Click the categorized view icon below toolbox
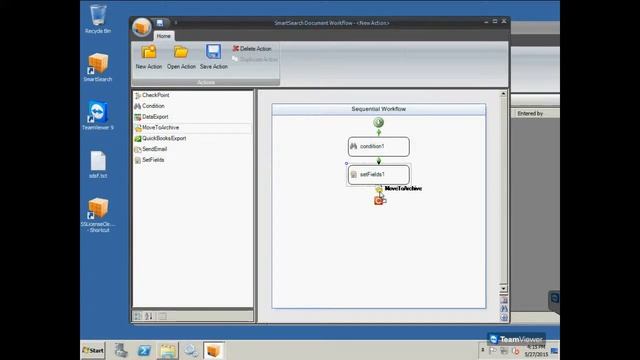Screen dimensions: 640x360 [x=138, y=316]
